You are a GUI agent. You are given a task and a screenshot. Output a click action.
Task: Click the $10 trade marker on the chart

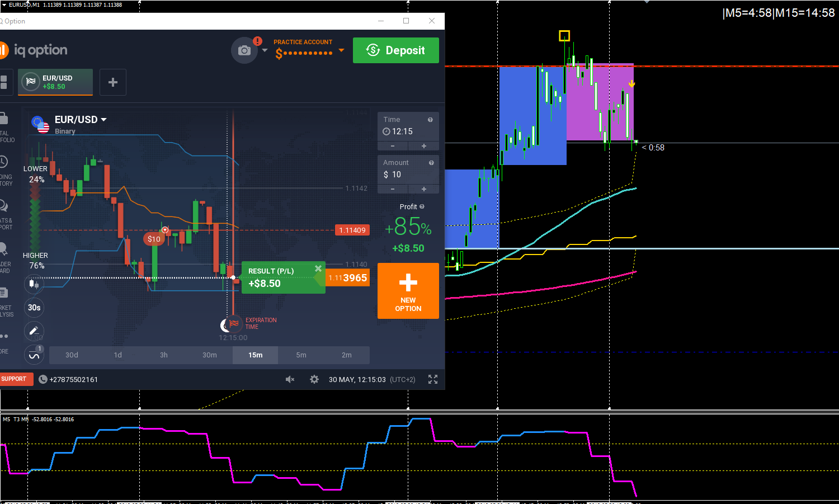pyautogui.click(x=153, y=239)
